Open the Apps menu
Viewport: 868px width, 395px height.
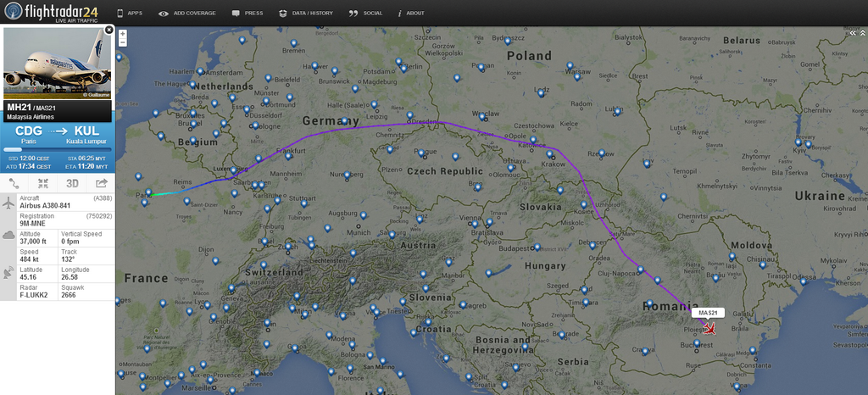click(x=130, y=14)
